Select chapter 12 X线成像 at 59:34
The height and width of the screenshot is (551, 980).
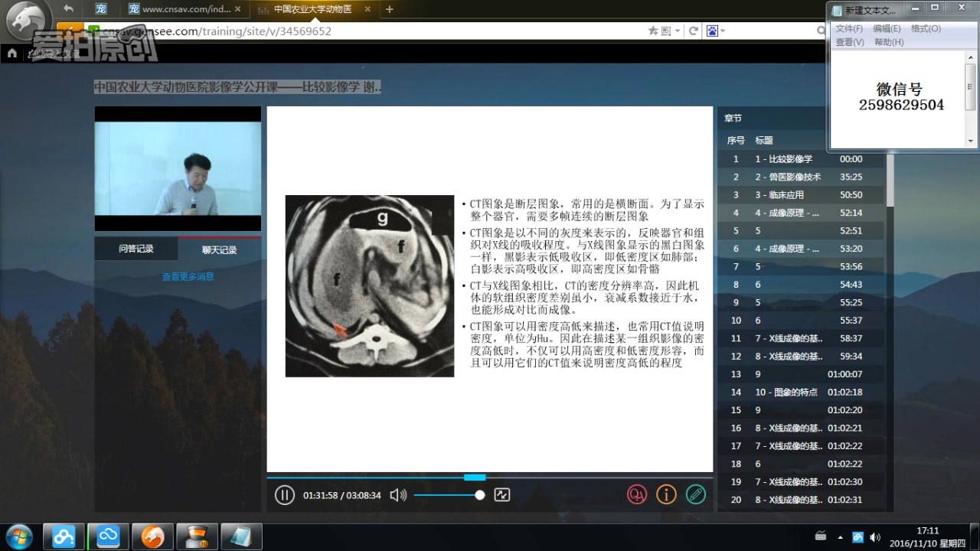pos(801,356)
